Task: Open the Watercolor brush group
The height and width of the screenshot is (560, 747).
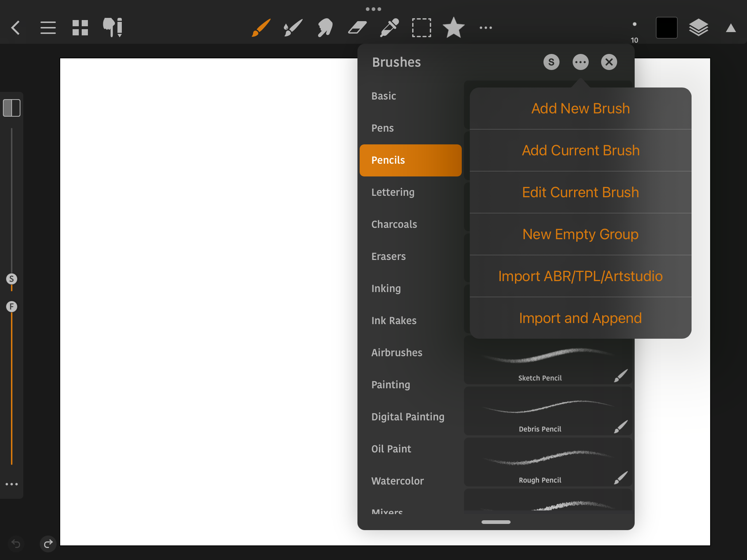Action: click(397, 481)
